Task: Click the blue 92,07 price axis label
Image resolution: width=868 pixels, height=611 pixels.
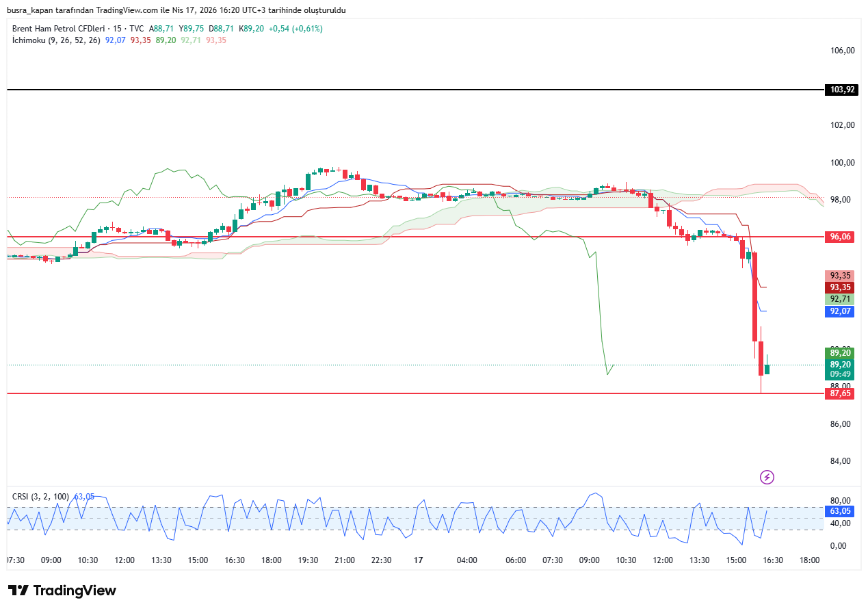Action: pyautogui.click(x=840, y=311)
